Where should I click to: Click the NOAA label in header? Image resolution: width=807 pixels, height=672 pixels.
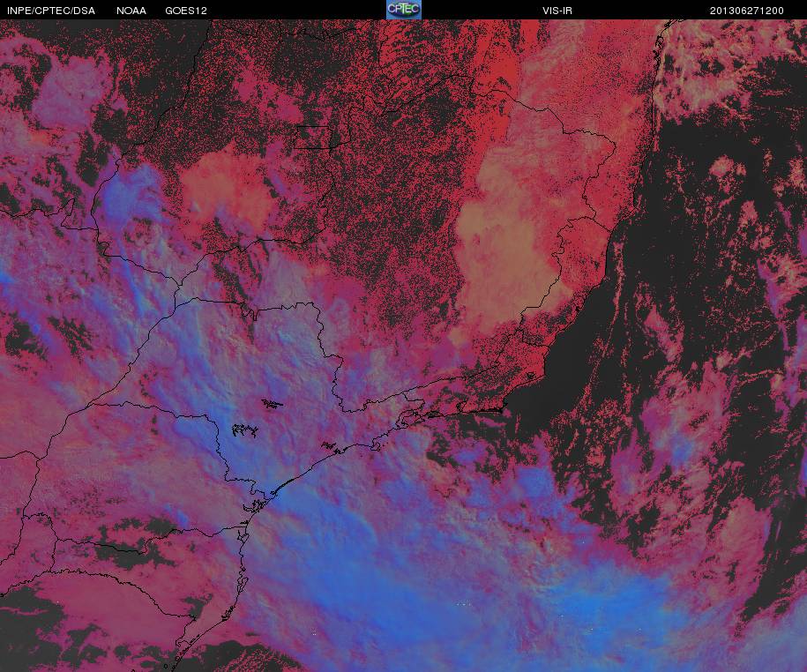(x=131, y=11)
